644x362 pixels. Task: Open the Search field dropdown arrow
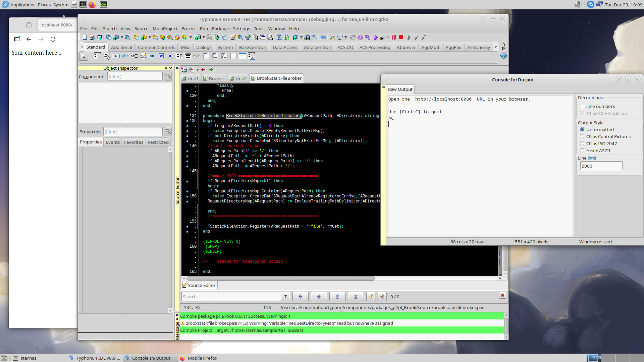point(285,297)
